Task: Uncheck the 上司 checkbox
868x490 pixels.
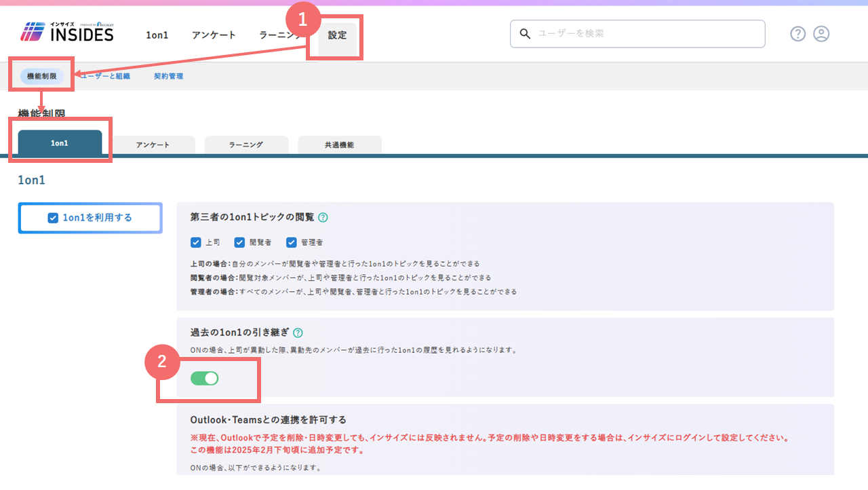Action: pyautogui.click(x=196, y=242)
